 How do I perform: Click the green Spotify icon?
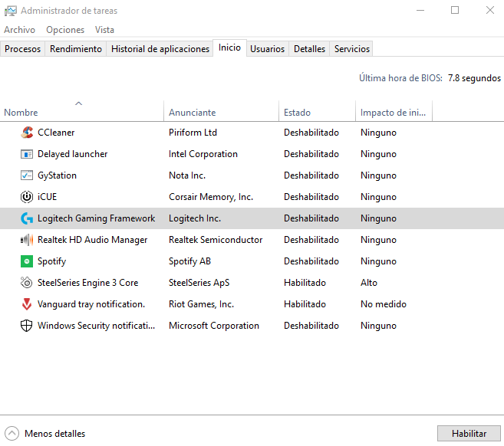tap(27, 261)
